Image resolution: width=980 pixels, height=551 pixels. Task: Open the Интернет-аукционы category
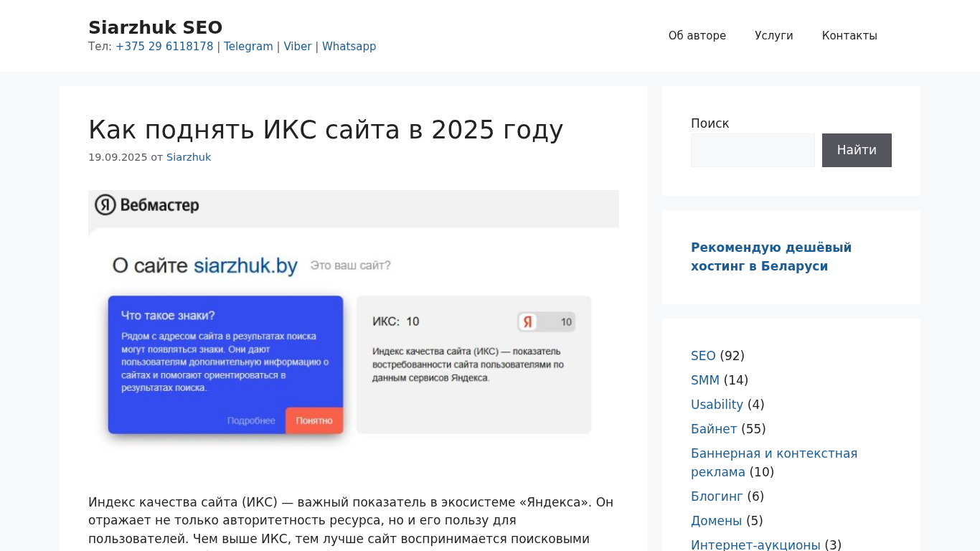coord(755,545)
